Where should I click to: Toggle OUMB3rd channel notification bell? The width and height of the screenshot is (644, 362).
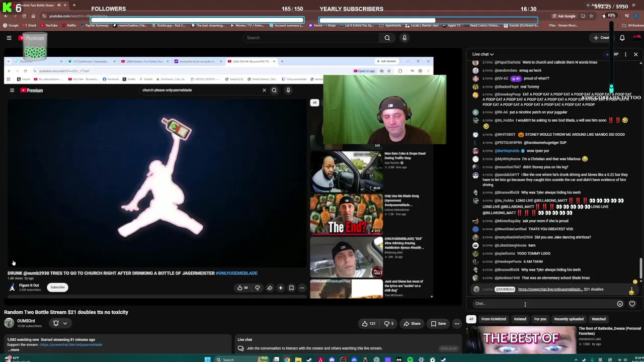(56, 323)
